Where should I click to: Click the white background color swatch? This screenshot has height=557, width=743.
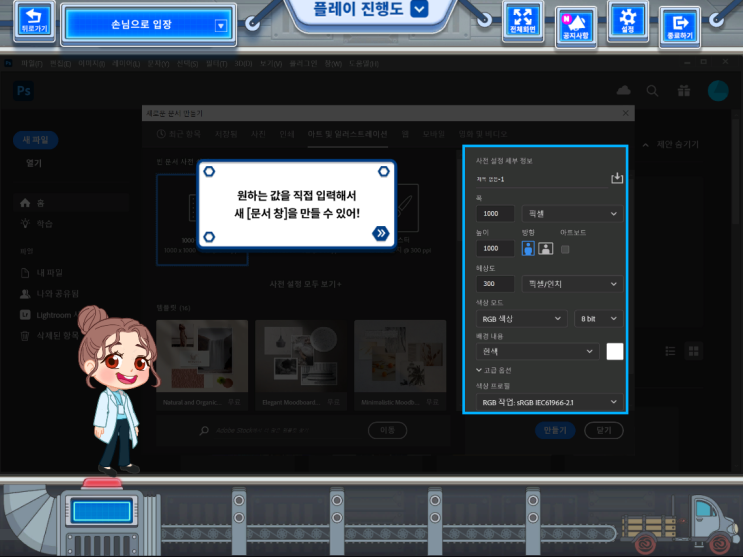615,351
